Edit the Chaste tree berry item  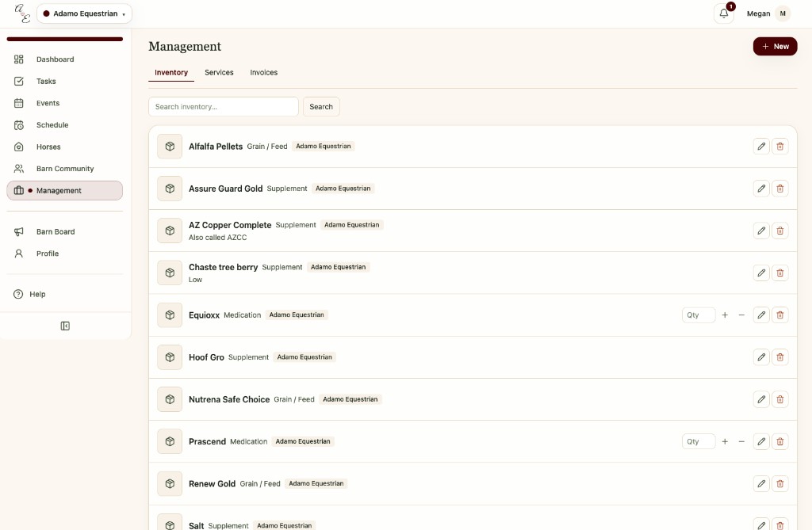[760, 273]
